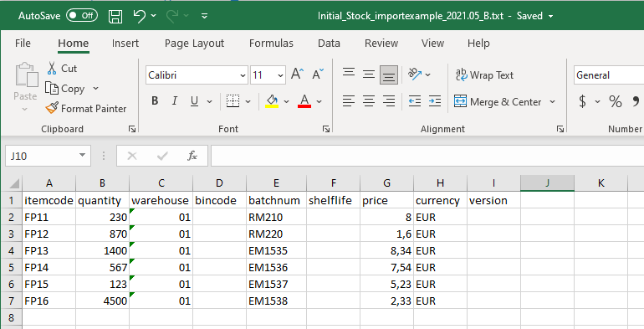
Task: Open the Review tab
Action: pyautogui.click(x=381, y=44)
